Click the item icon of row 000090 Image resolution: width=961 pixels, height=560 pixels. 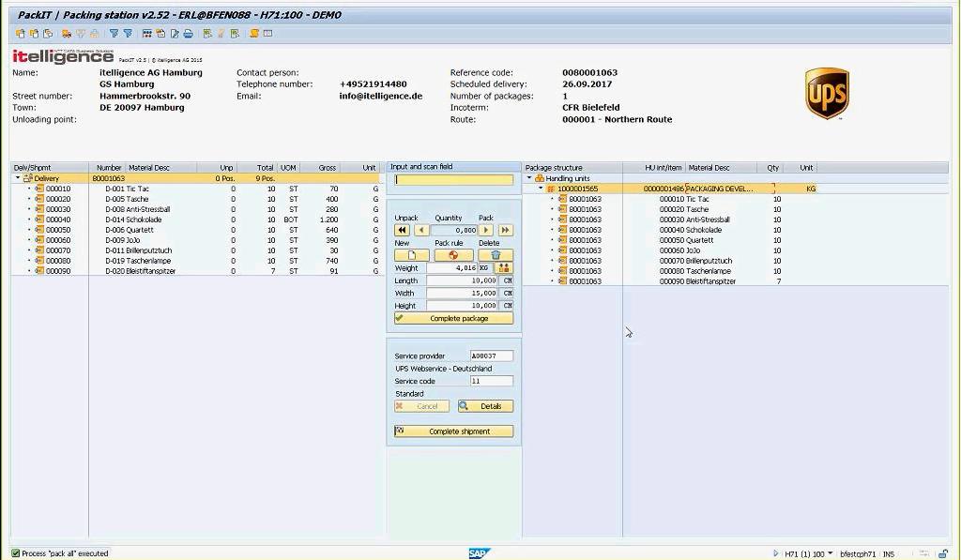[x=39, y=271]
